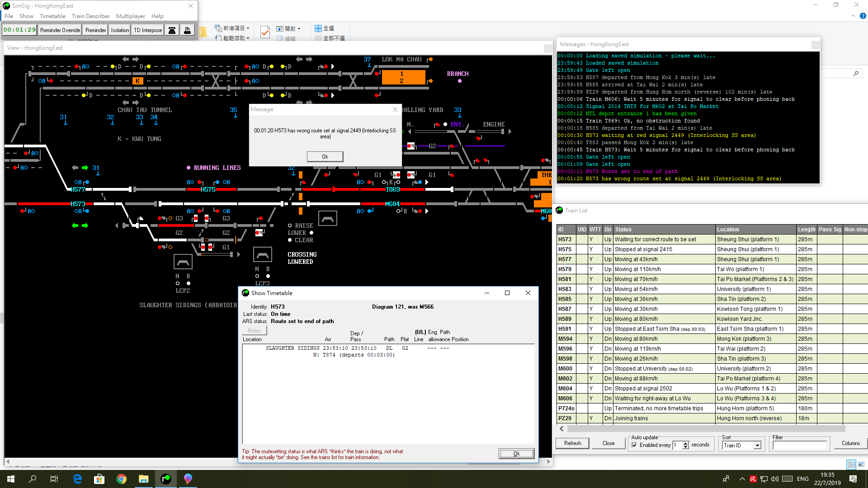Select LCP2 N position indicator
Screen dimensions: 868x488
[178, 283]
